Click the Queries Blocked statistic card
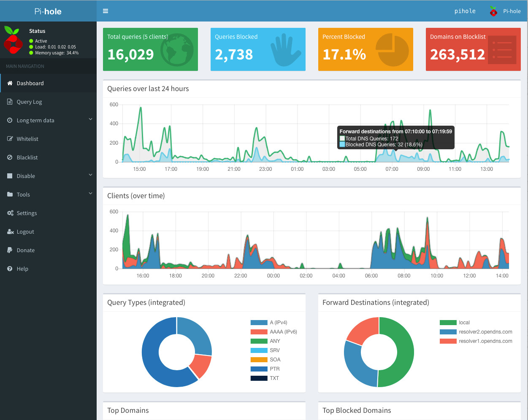 [x=258, y=49]
